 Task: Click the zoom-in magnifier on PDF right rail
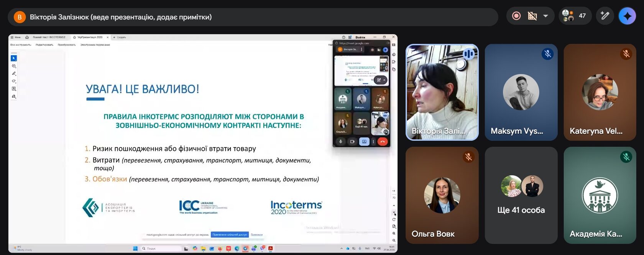(394, 233)
